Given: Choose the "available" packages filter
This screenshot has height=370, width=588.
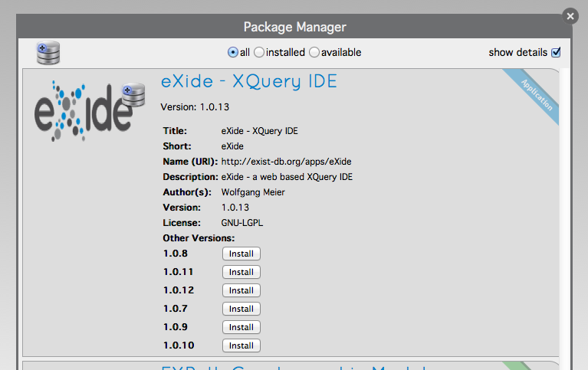Looking at the screenshot, I should [314, 53].
